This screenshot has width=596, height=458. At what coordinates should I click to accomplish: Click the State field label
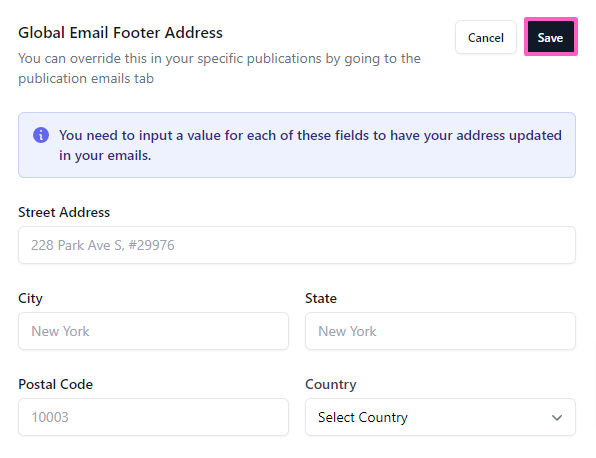point(321,298)
